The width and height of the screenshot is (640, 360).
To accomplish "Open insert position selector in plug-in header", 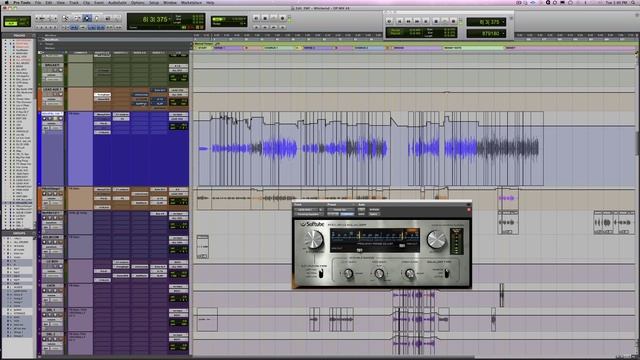I will click(321, 209).
